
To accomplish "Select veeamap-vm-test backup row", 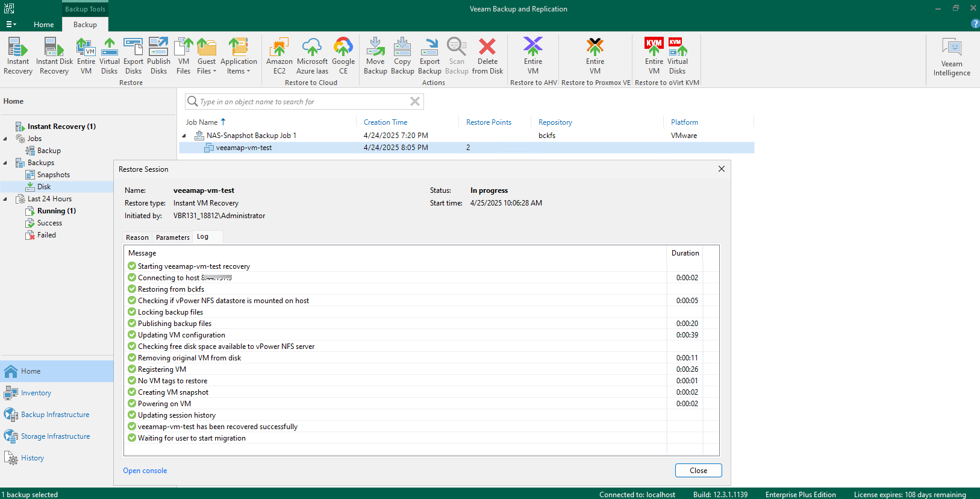I will [467, 148].
